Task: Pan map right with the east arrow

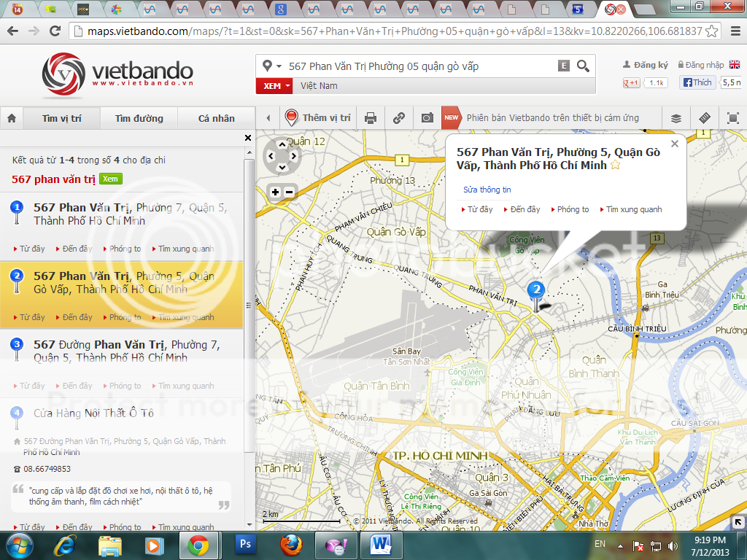Action: tap(293, 156)
